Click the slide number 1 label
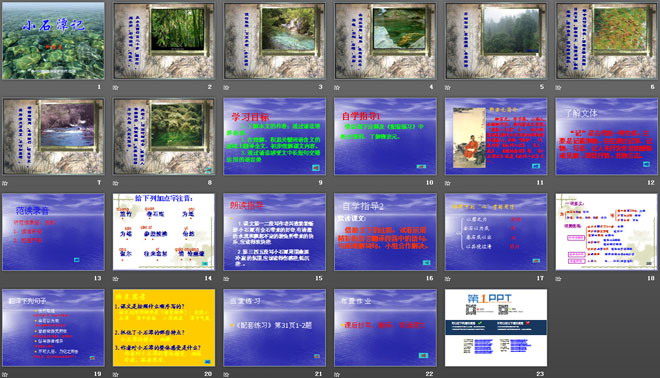 coord(99,87)
